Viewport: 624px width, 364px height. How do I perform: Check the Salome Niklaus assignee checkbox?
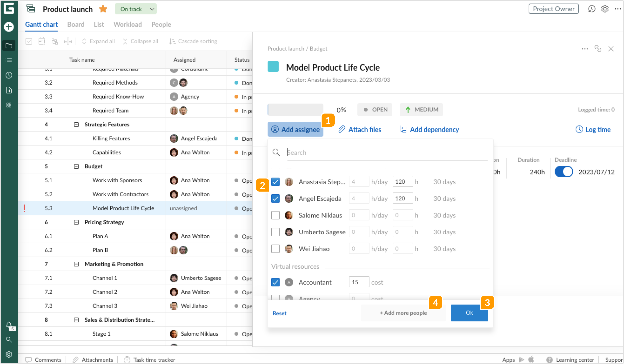tap(275, 215)
